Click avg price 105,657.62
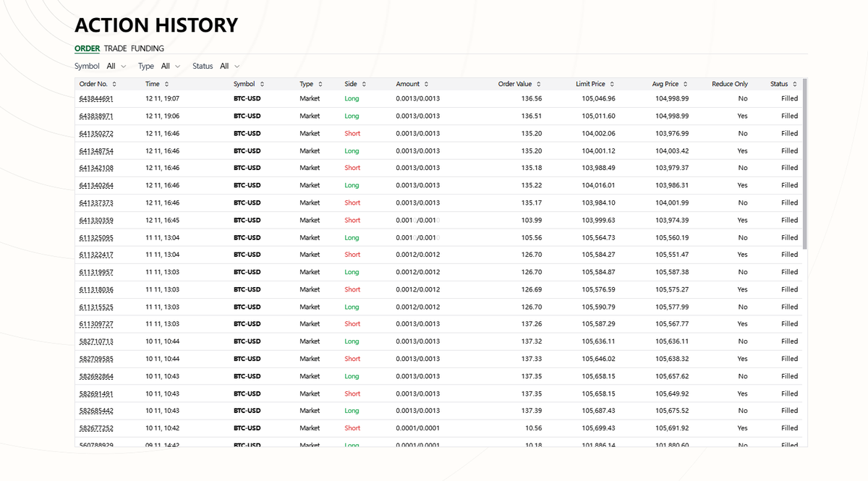 pyautogui.click(x=672, y=376)
